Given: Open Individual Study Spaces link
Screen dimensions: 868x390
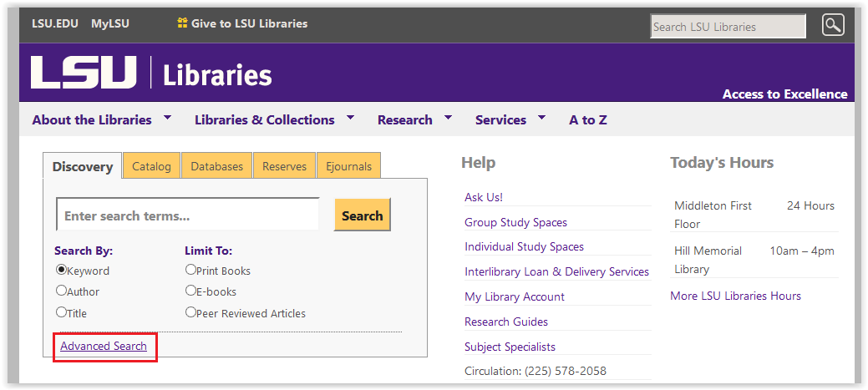Looking at the screenshot, I should [x=525, y=246].
